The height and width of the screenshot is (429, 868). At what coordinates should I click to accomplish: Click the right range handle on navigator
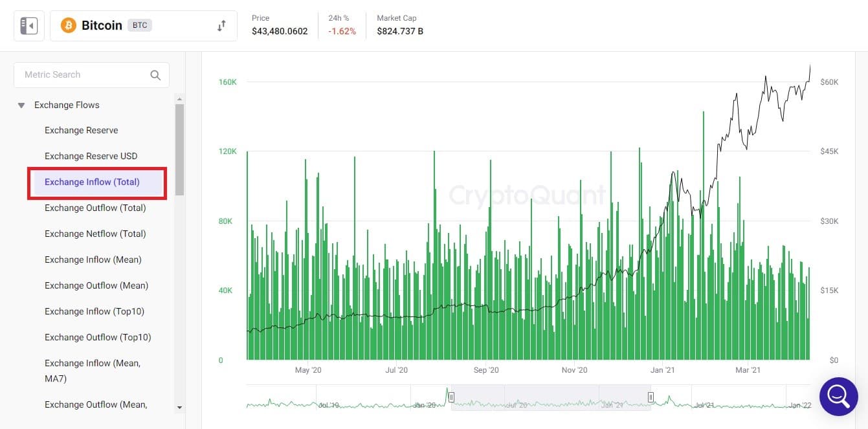(651, 397)
